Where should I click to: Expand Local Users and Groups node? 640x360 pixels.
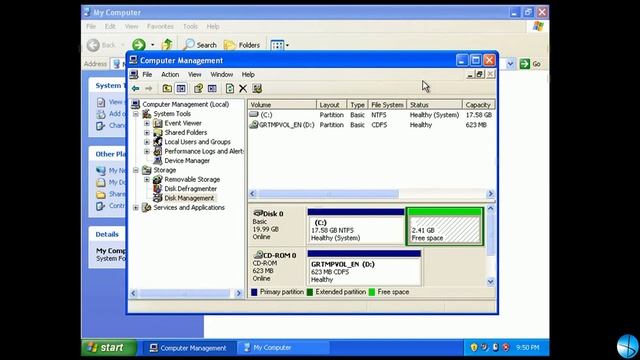pos(147,142)
